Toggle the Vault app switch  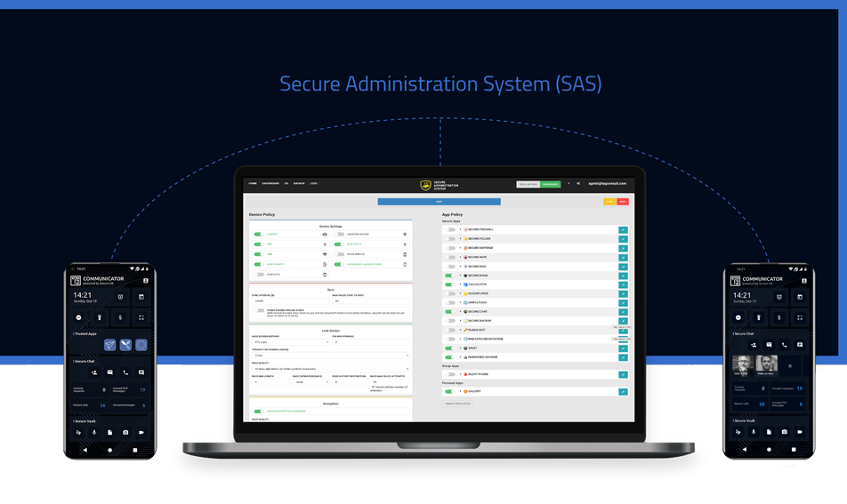point(449,348)
